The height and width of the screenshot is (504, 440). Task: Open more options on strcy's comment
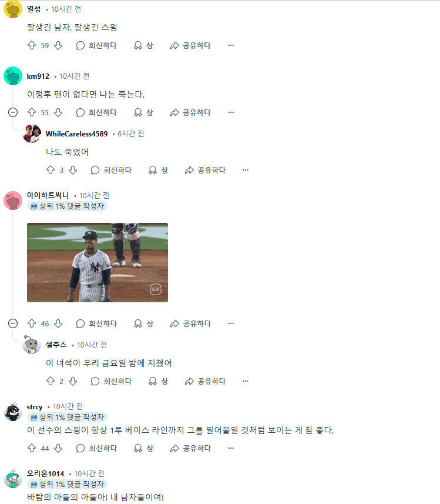coord(231,448)
